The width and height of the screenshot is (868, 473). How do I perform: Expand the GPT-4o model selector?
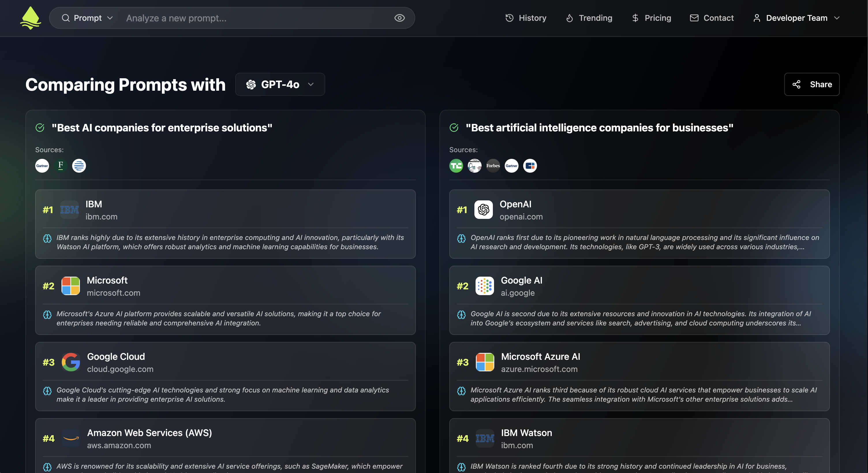click(x=280, y=84)
